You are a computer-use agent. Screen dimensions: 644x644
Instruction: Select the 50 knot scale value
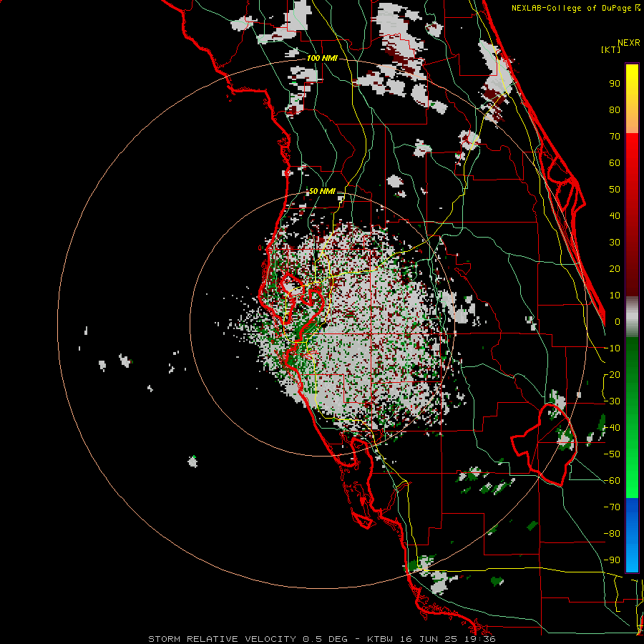pos(615,190)
